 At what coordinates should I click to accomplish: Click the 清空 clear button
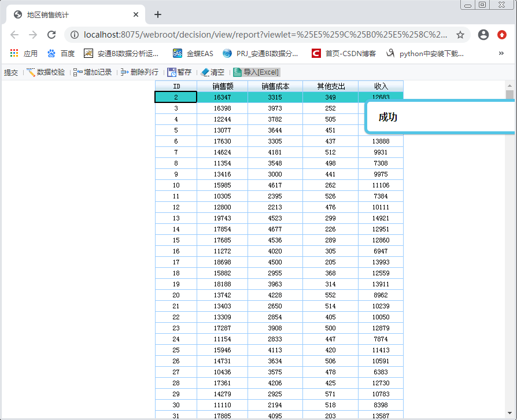click(212, 72)
